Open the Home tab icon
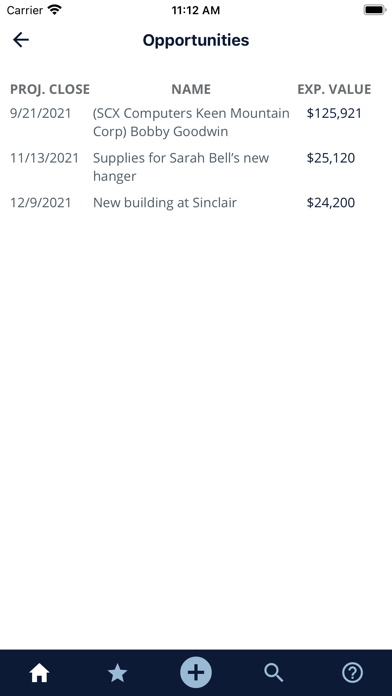This screenshot has width=392, height=696. (x=39, y=673)
